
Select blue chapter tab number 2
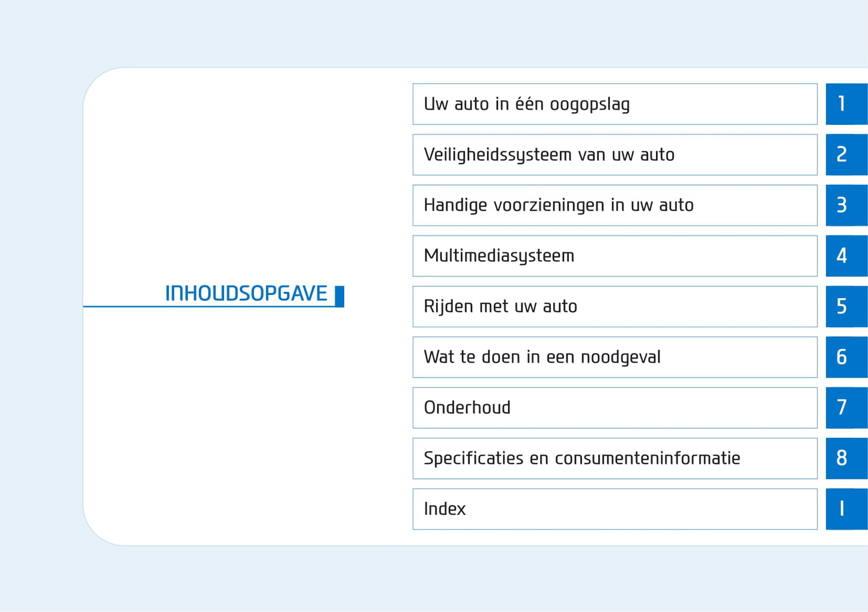coord(846,155)
